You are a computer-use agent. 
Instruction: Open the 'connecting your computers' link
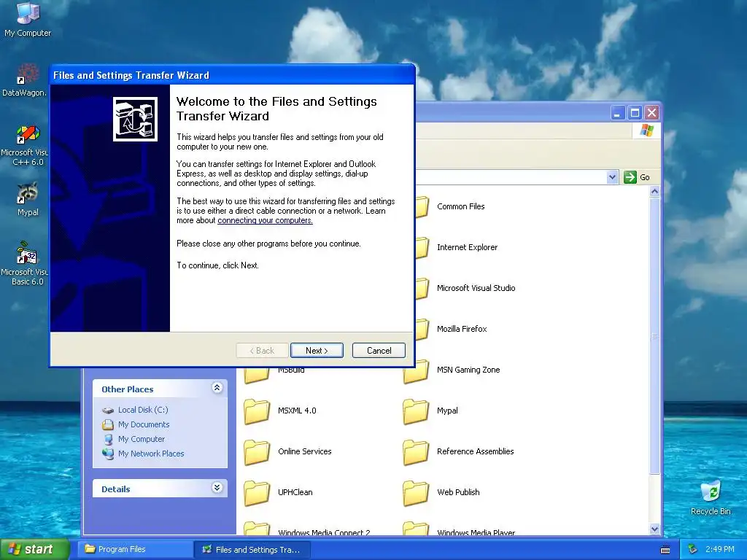pyautogui.click(x=265, y=220)
